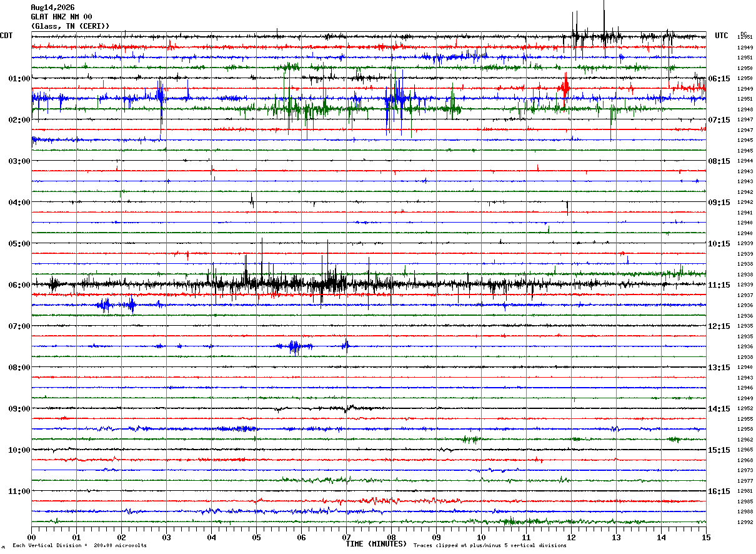The image size is (756, 554).
Task: Click the blue burst on the 07:00 hour trace
Action: coord(294,346)
